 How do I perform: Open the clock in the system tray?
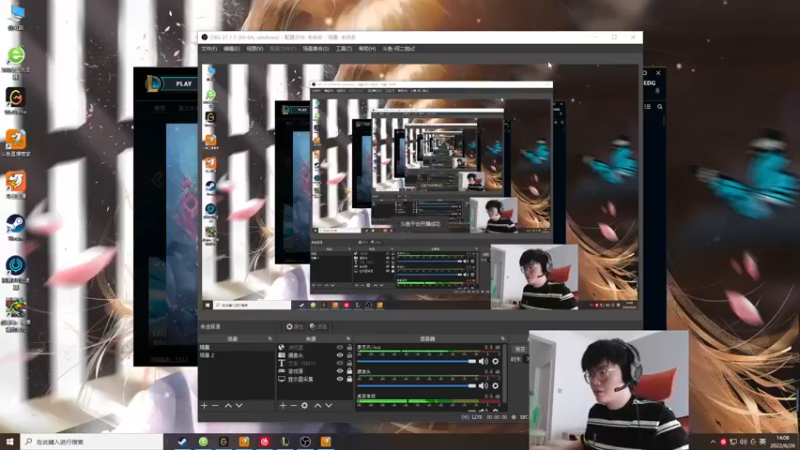783,442
